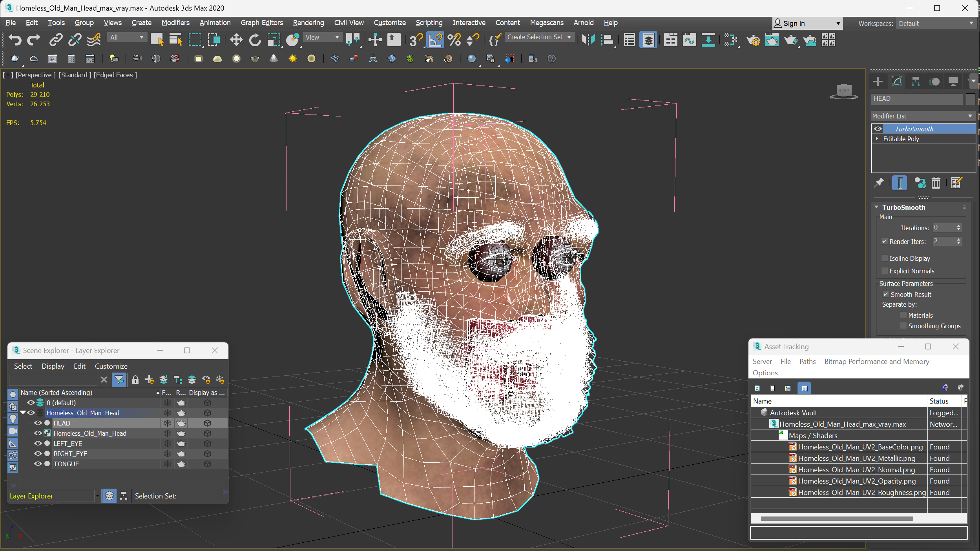The image size is (980, 551).
Task: Uncheck Smooth Result checkbox
Action: pos(886,294)
